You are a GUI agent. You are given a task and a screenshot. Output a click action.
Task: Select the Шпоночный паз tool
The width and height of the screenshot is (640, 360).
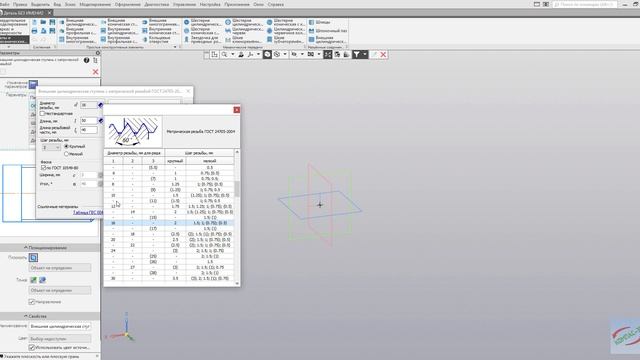328,31
